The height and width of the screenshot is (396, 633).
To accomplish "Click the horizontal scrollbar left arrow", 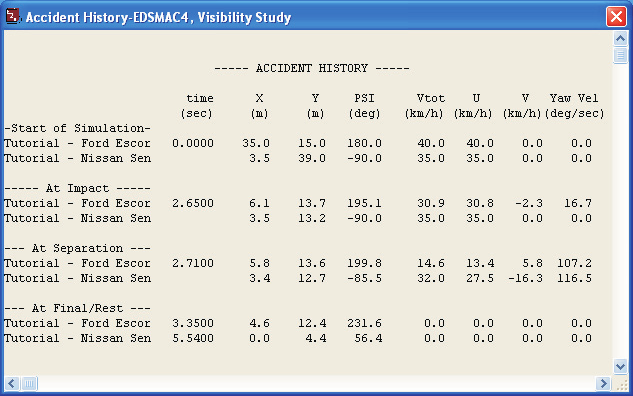I will pyautogui.click(x=12, y=383).
